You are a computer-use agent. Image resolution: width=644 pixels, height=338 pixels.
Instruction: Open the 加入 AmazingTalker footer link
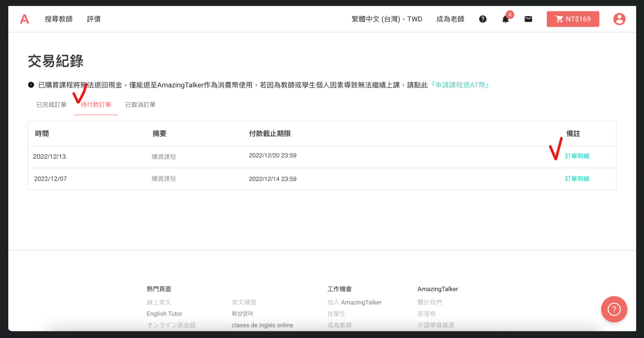tap(354, 302)
